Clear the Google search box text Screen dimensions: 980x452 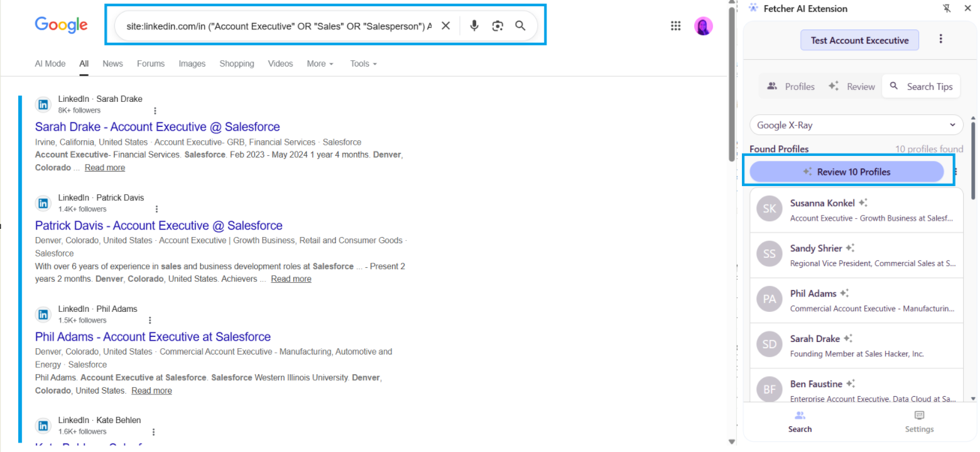[445, 26]
